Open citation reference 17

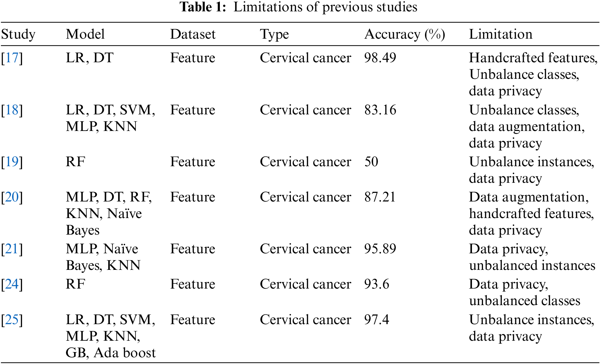pyautogui.click(x=12, y=58)
